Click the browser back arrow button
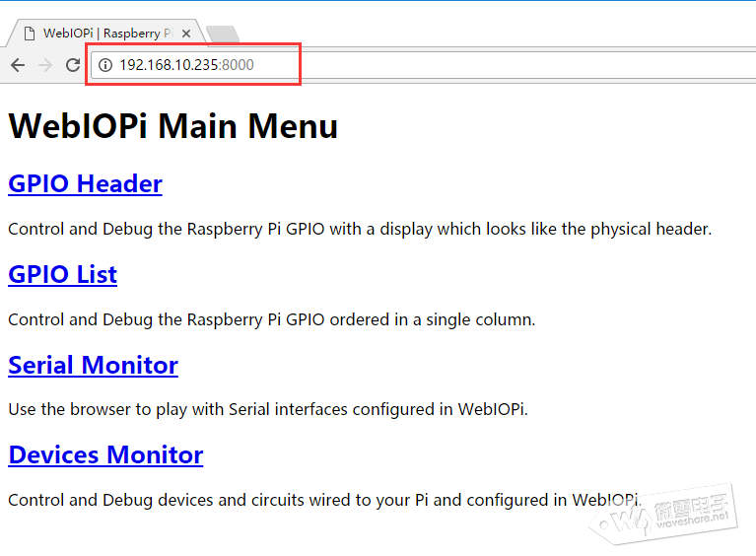This screenshot has height=556, width=756. pos(17,65)
